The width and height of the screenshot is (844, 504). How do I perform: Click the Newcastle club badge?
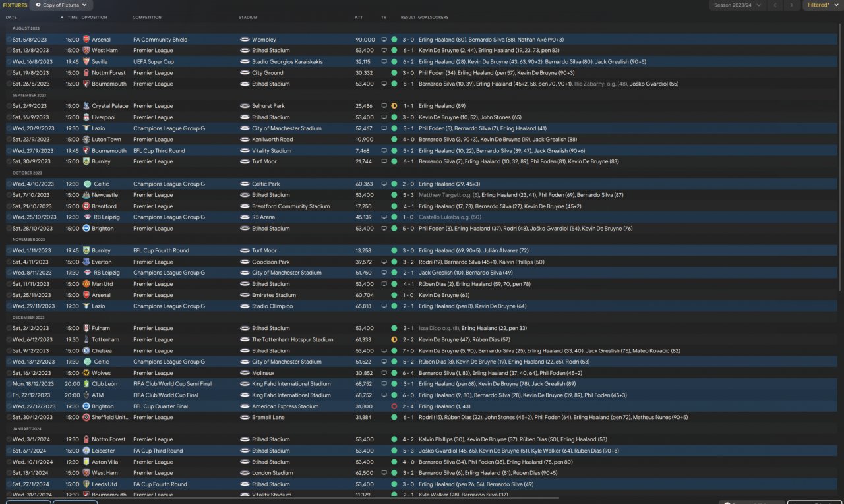click(x=86, y=195)
